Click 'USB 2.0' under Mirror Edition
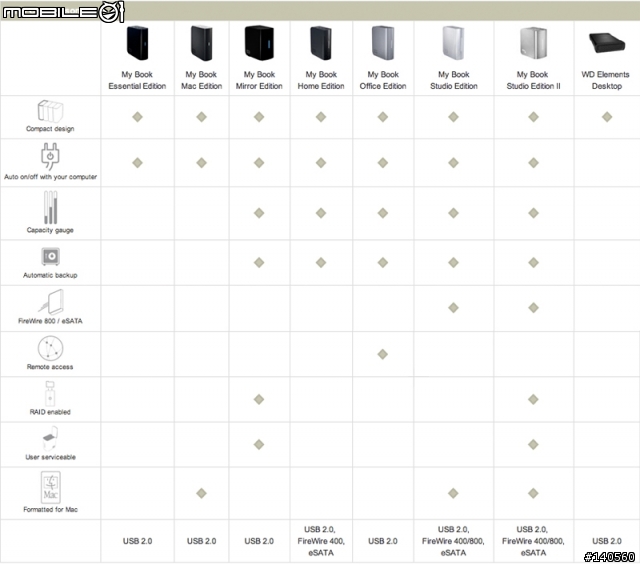 click(x=259, y=541)
